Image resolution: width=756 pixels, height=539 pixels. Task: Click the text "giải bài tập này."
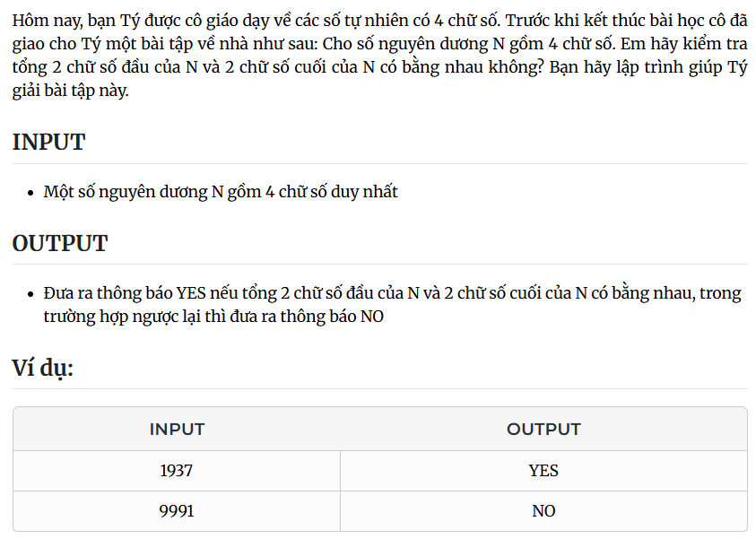click(x=70, y=91)
